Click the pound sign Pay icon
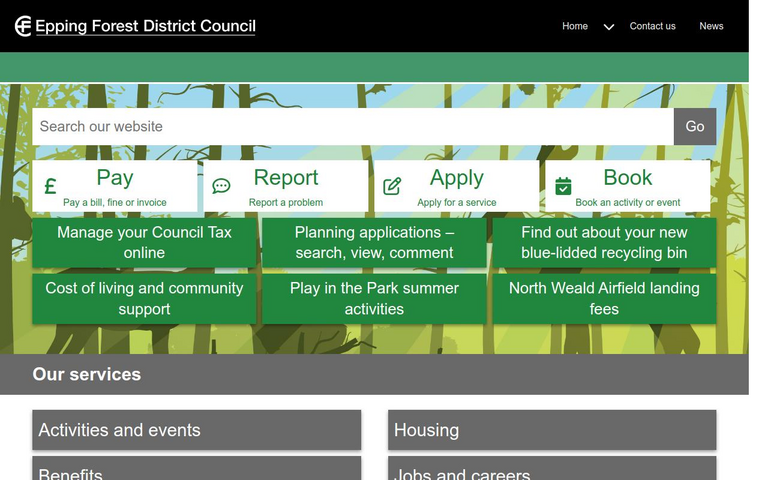Viewport: 768px width, 480px height. point(50,187)
